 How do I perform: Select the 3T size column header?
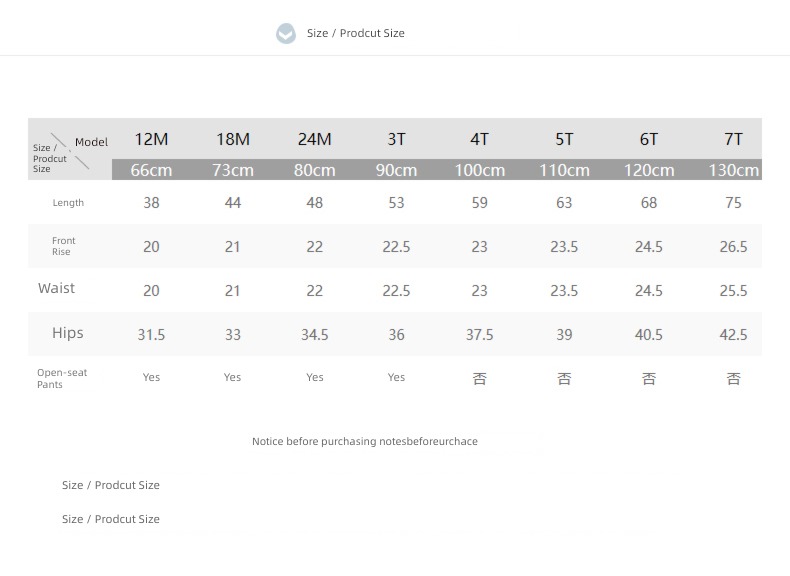click(396, 139)
